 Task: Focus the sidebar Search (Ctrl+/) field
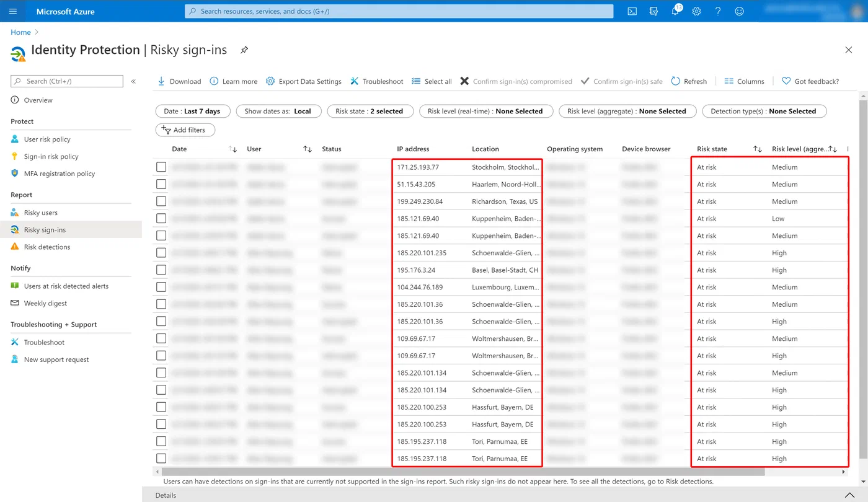67,81
